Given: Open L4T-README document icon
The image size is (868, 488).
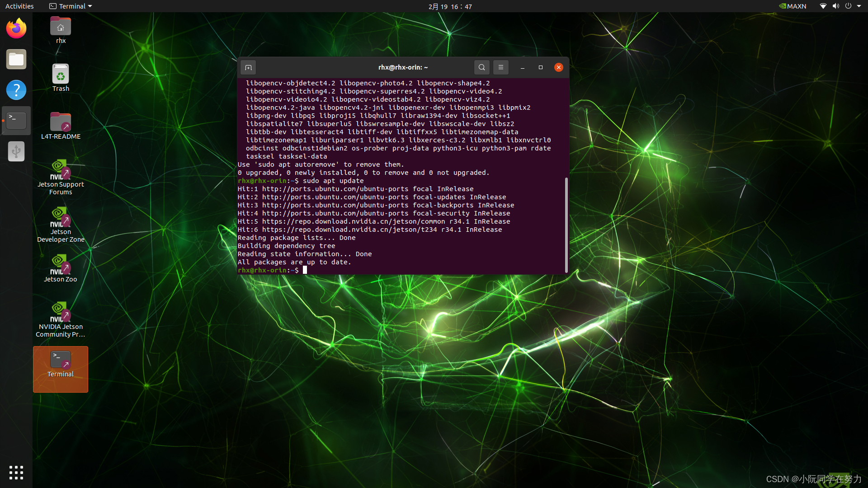Looking at the screenshot, I should coord(60,126).
